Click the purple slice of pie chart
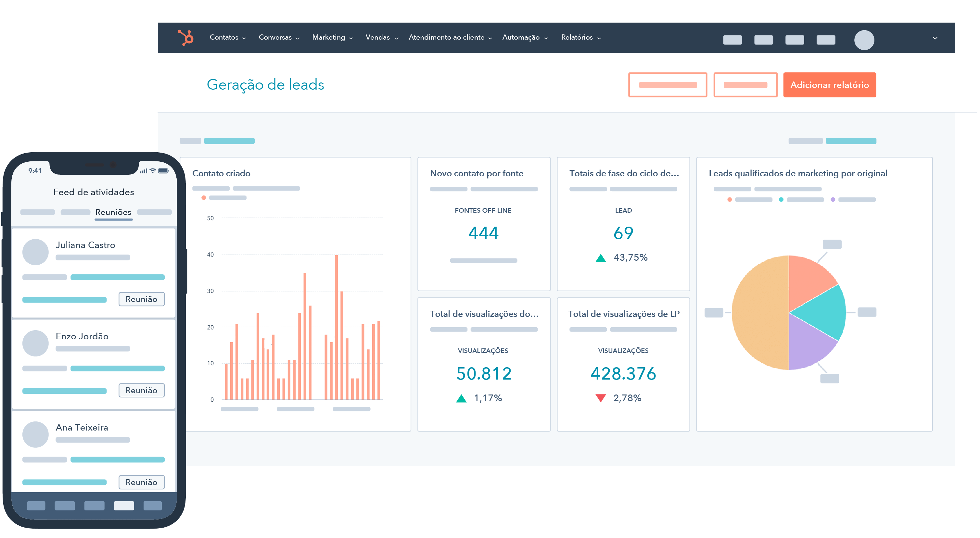The image size is (980, 538). pos(807,344)
